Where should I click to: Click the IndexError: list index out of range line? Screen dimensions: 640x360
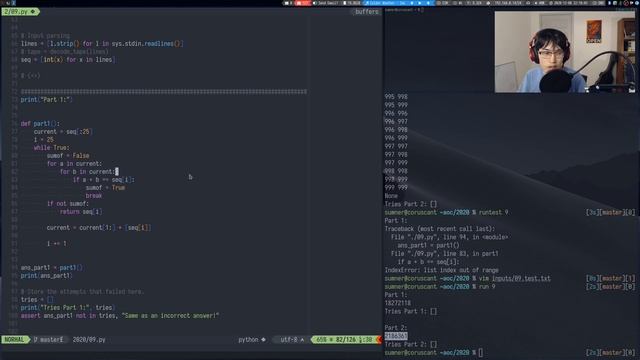tap(441, 270)
